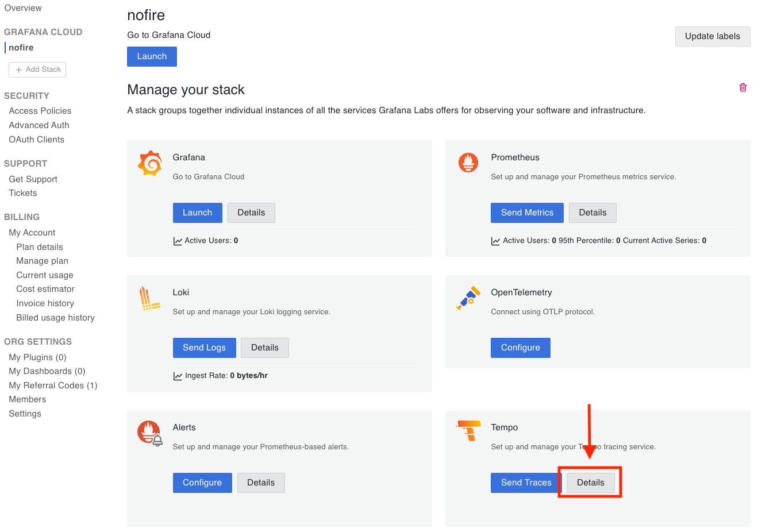
Task: Open Details for the Tempo card
Action: [590, 483]
